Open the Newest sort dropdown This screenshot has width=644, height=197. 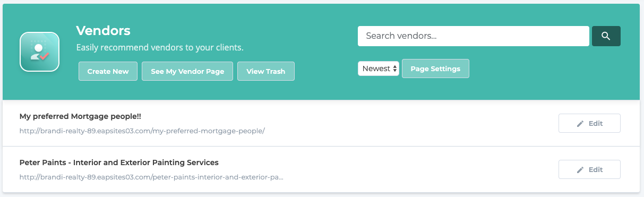click(x=379, y=68)
